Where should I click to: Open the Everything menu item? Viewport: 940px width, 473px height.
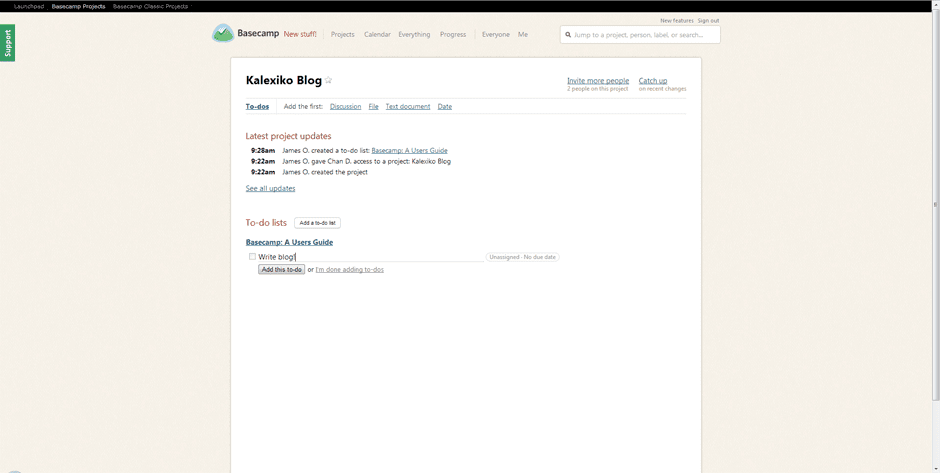click(x=414, y=35)
